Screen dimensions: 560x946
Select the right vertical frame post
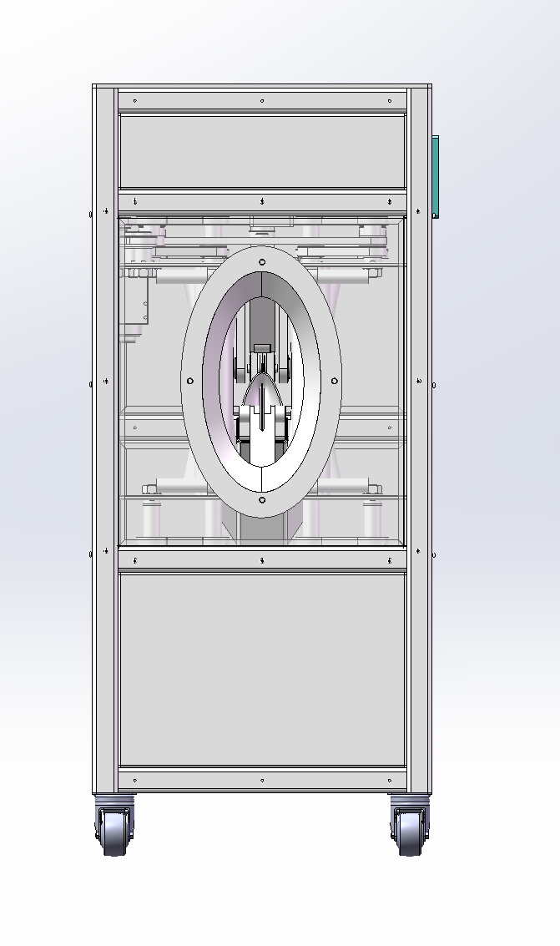click(418, 439)
